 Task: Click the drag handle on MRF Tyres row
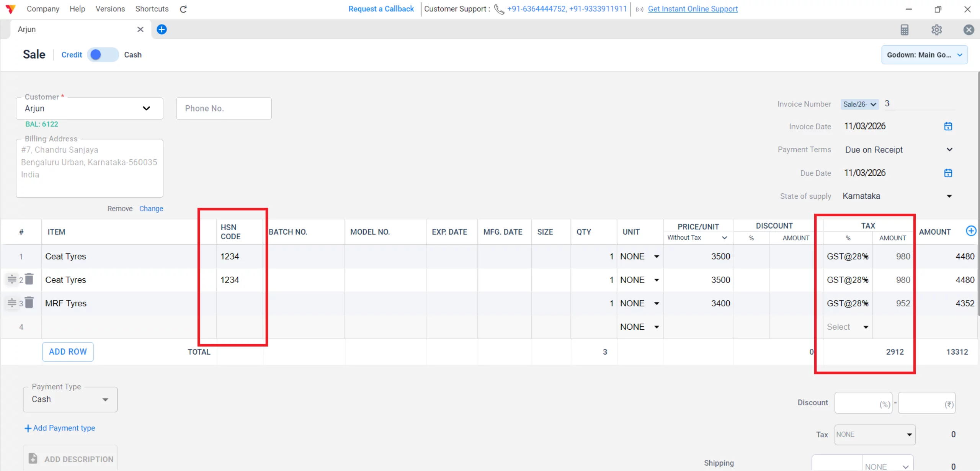11,303
